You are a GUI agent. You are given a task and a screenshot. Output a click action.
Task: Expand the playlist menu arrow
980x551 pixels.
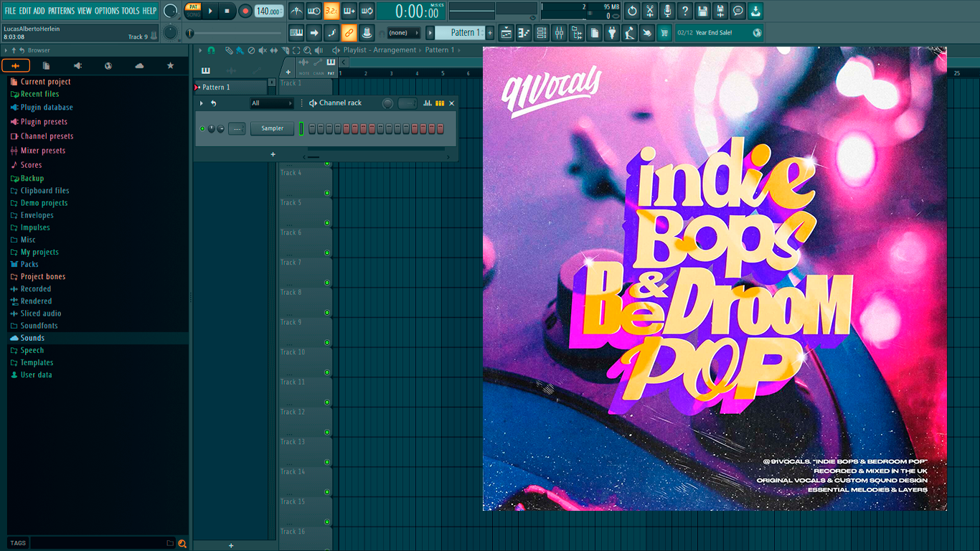[x=201, y=50]
